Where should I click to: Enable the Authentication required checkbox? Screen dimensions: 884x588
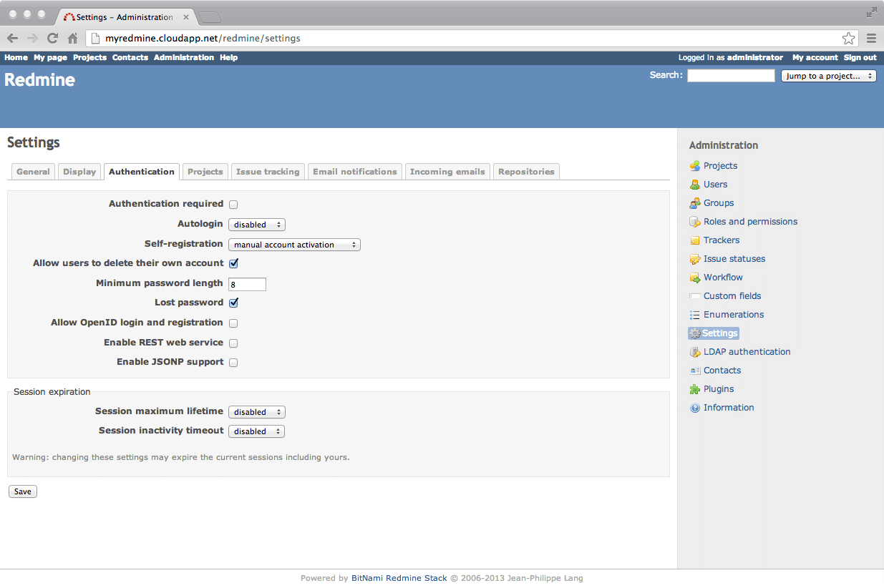click(233, 204)
